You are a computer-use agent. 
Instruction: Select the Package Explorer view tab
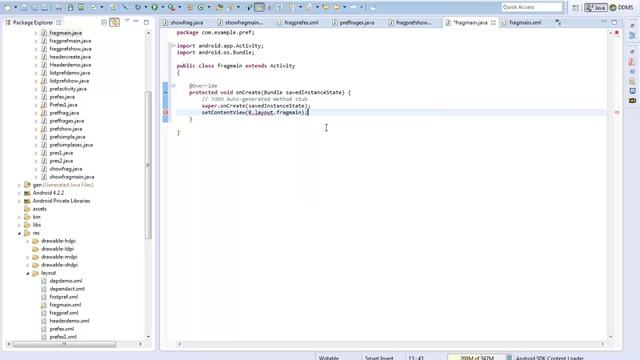[33, 22]
